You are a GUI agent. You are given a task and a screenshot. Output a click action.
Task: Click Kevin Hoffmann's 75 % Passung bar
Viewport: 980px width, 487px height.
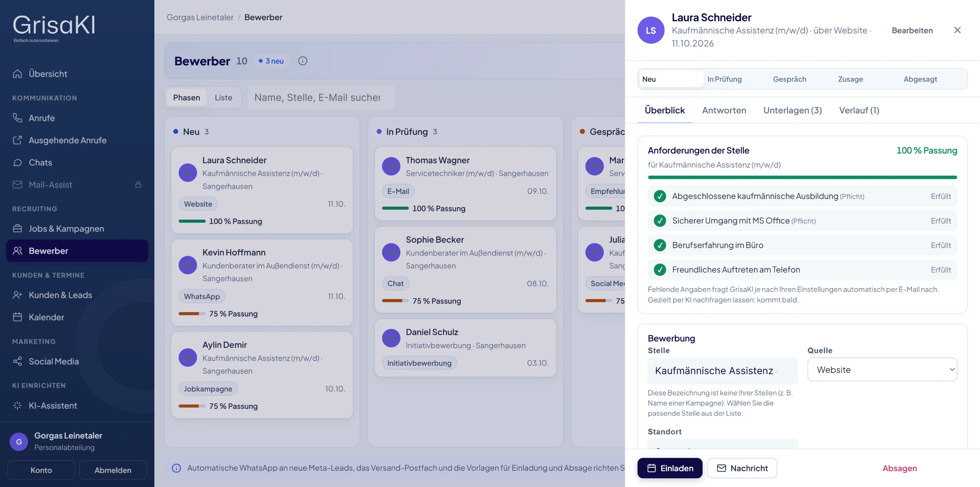point(192,314)
